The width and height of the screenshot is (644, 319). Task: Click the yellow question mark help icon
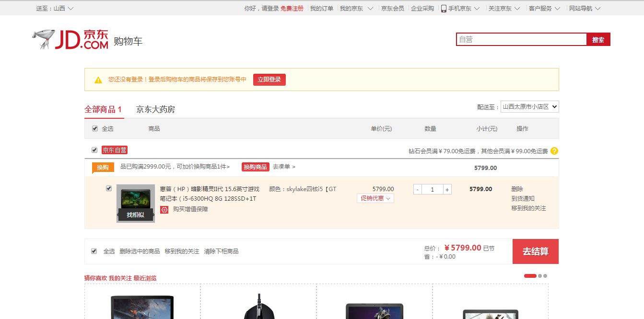(x=554, y=151)
